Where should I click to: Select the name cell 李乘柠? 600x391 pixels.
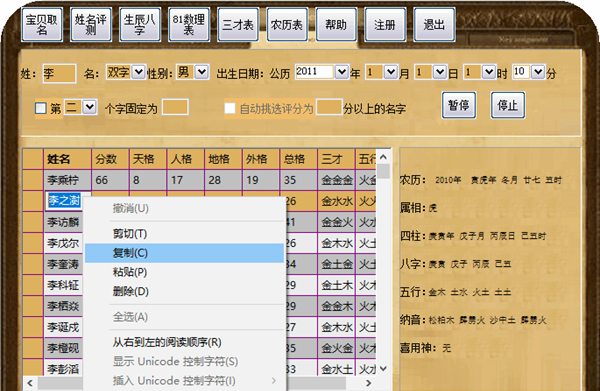(67, 180)
